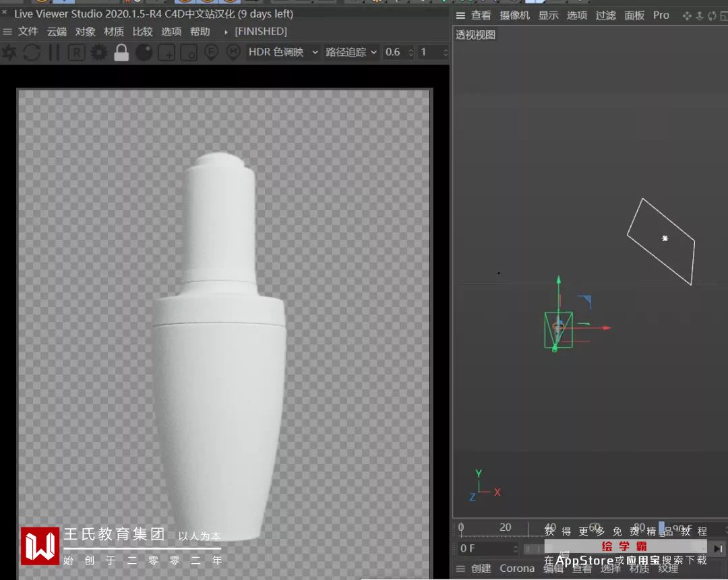Toggle the lock resolution padlock icon

pos(121,53)
